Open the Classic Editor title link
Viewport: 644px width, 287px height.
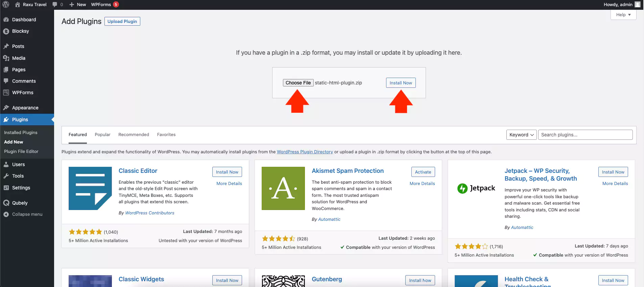click(x=138, y=171)
